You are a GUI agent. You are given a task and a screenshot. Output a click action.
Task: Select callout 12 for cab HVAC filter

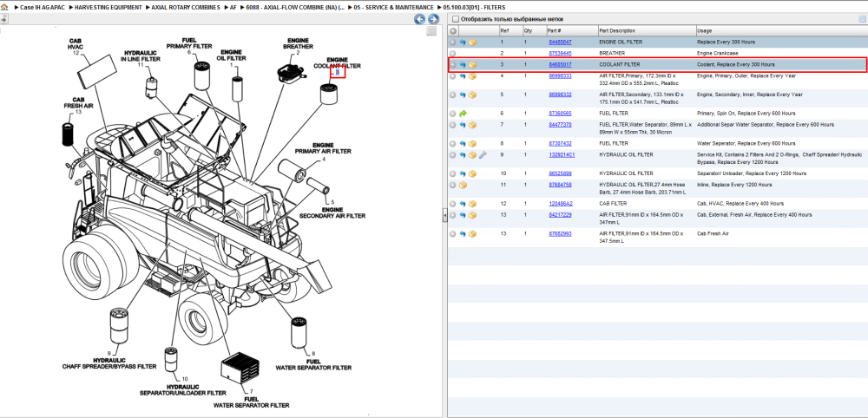tap(76, 53)
